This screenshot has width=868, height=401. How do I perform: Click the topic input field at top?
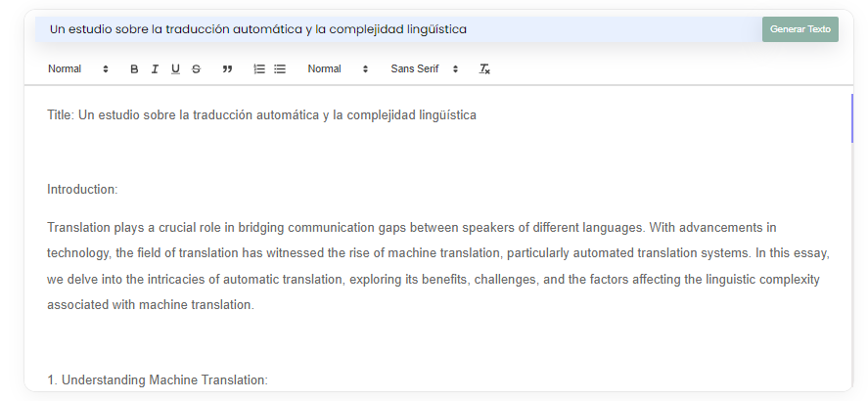[x=398, y=29]
